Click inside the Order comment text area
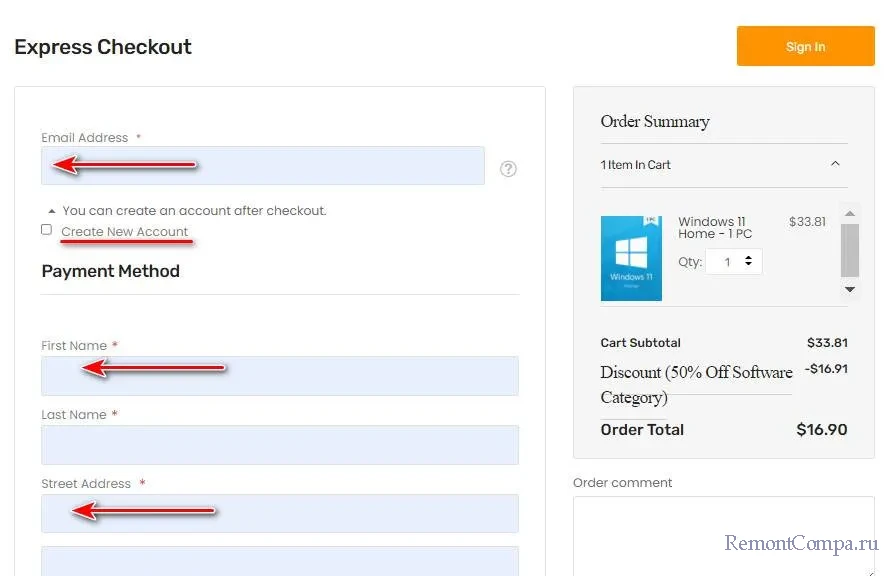Image resolution: width=889 pixels, height=576 pixels. [723, 535]
